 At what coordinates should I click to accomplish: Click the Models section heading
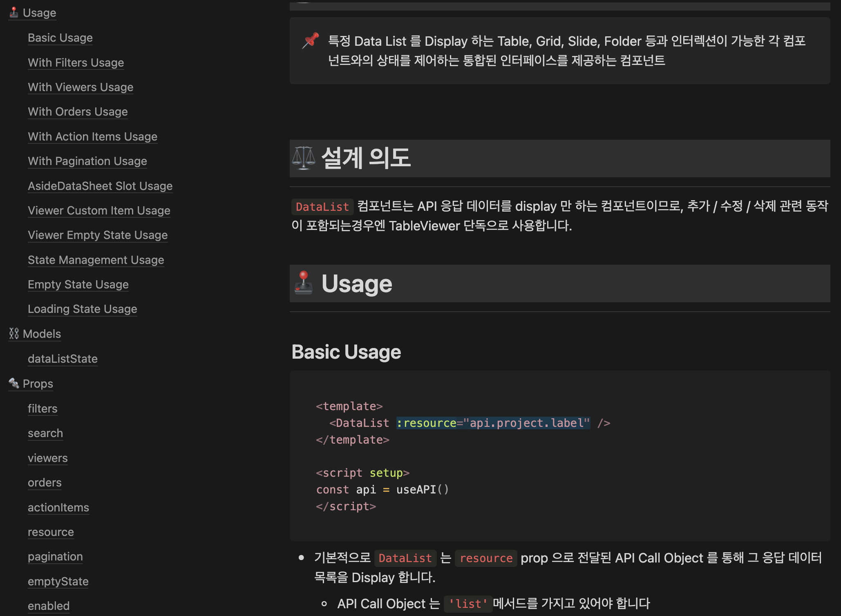tap(42, 334)
